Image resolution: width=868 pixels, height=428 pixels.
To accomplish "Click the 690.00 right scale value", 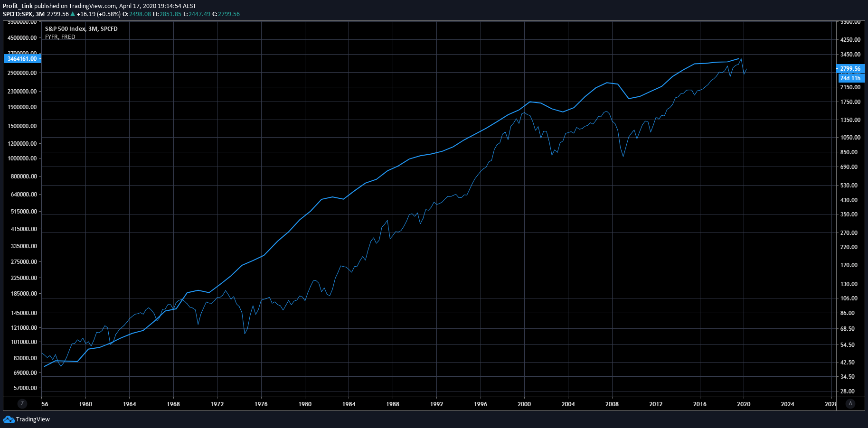I will [849, 167].
